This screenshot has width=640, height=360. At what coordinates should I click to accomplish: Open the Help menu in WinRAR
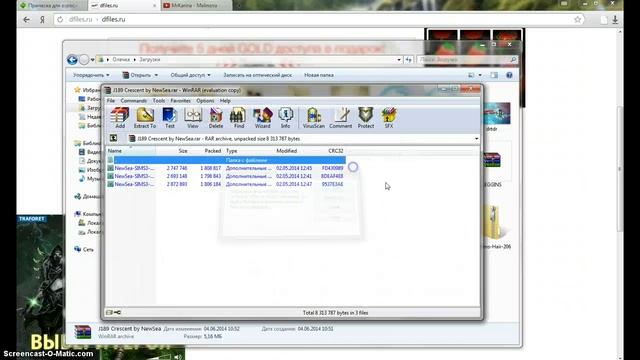225,100
